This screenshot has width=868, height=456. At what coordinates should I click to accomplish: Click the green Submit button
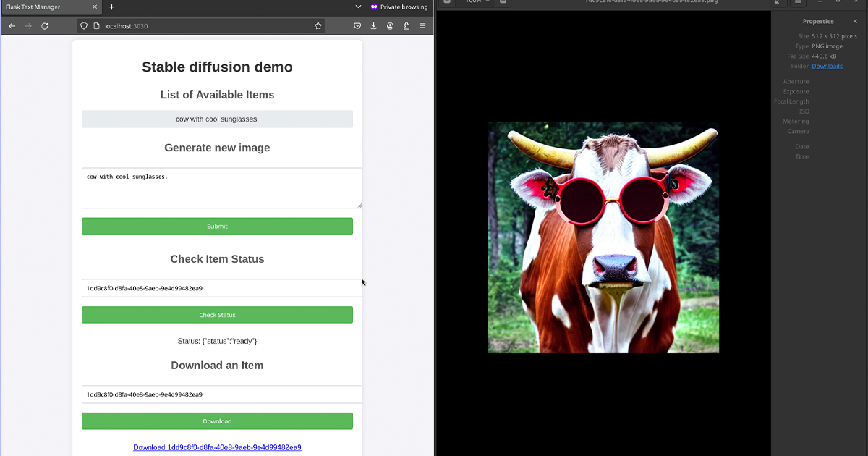coord(217,226)
